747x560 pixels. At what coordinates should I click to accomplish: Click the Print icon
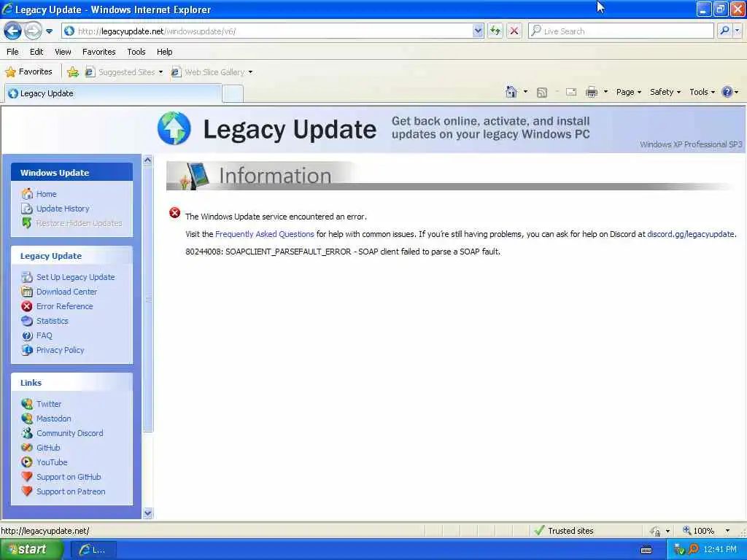coord(591,92)
